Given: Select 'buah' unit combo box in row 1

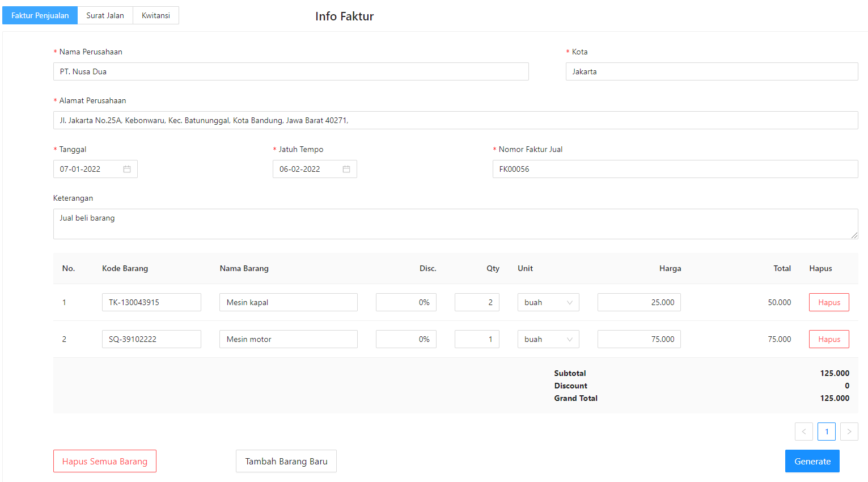Looking at the screenshot, I should [544, 302].
